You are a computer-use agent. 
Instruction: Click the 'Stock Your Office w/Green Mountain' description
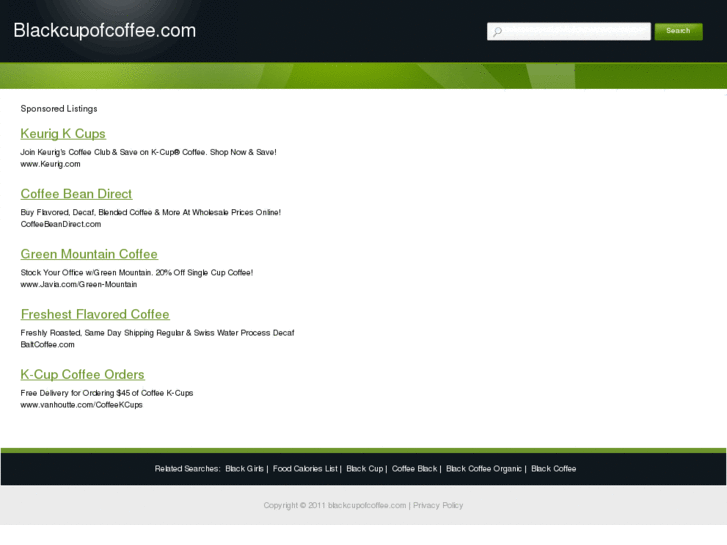tap(137, 273)
